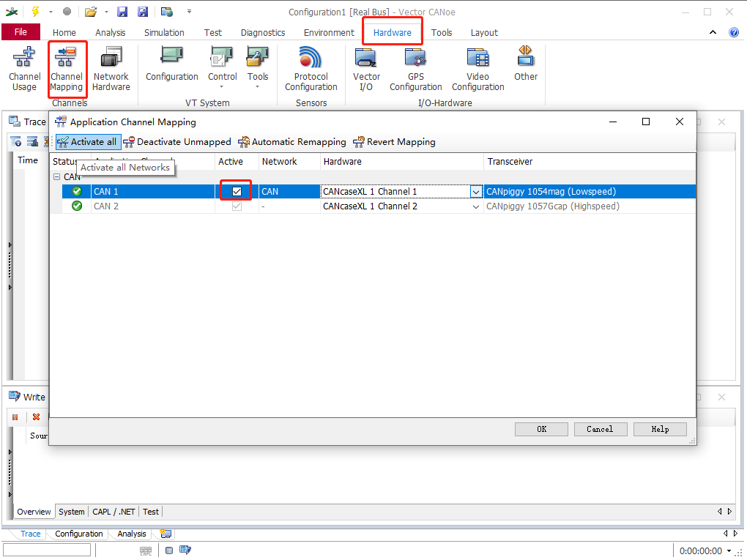747x560 pixels.
Task: Click the stop measurement circle icon
Action: point(67,12)
